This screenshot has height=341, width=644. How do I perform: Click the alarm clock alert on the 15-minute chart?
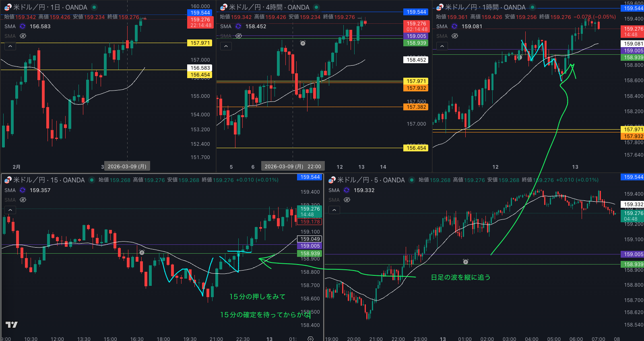point(142,252)
